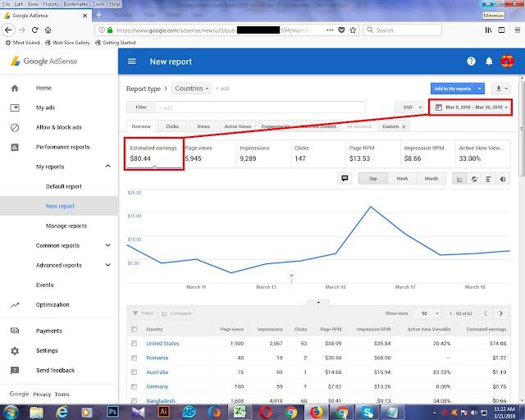Open the Bookmarks menu in Firefox
Image resolution: width=525 pixels, height=420 pixels.
click(75, 4)
